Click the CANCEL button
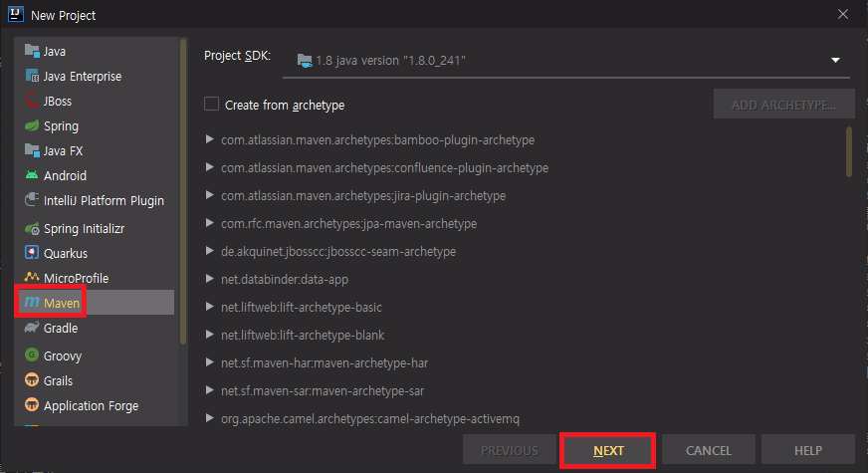The width and height of the screenshot is (868, 473). pos(709,450)
